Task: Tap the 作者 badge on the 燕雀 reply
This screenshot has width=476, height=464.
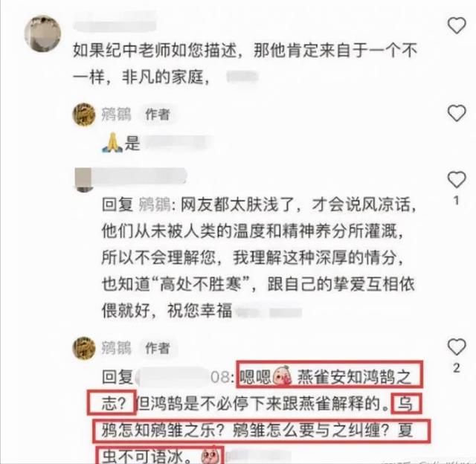Action: click(157, 348)
